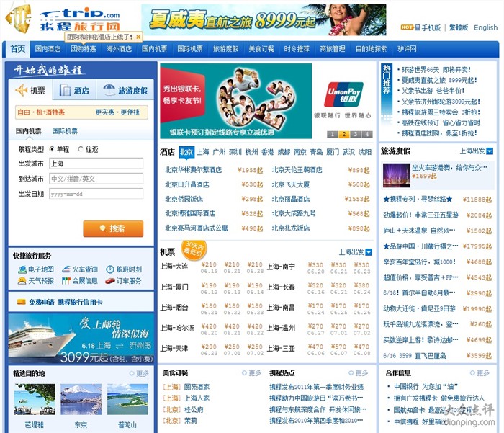
Task: Open 团购特惠 navigation item
Action: coord(84,49)
